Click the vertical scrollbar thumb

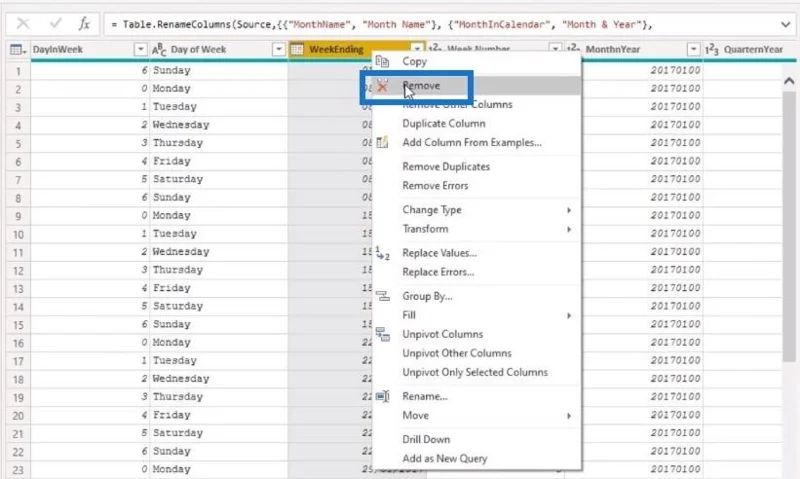click(789, 227)
